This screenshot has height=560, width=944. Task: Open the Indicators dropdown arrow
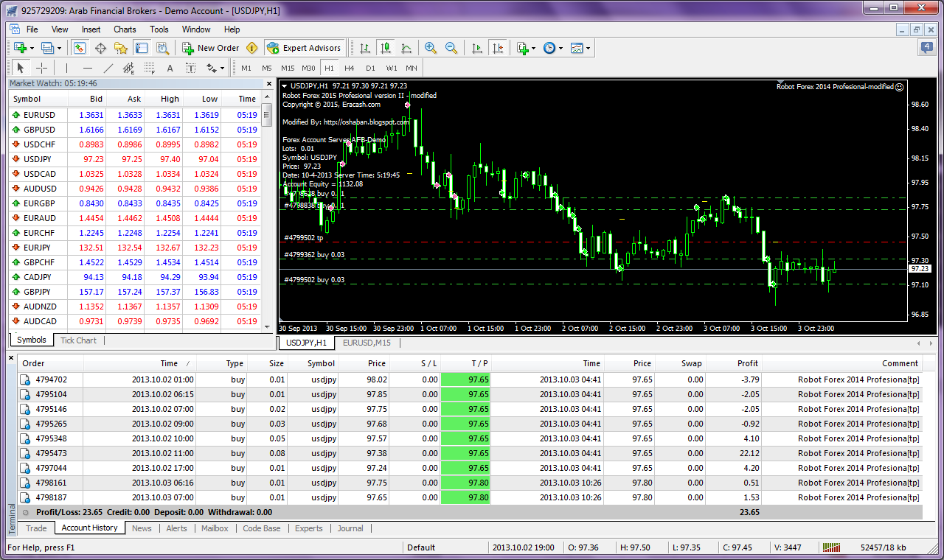click(534, 48)
